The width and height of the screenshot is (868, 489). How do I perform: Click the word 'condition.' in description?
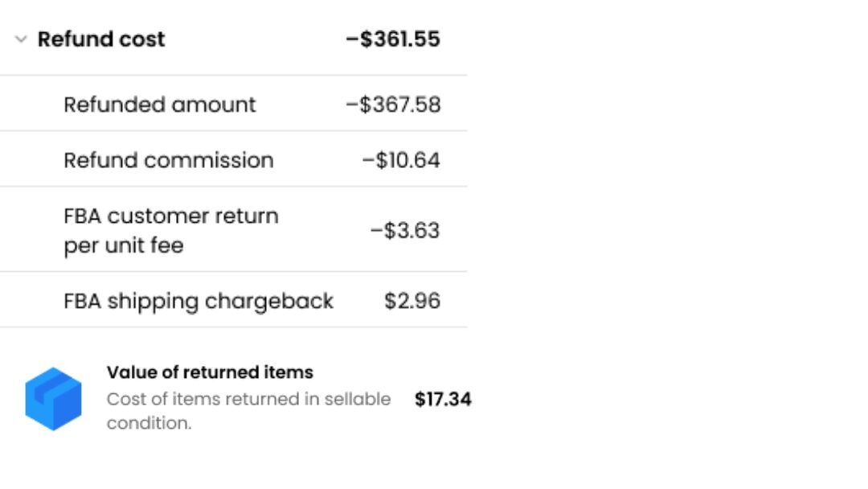(x=149, y=423)
